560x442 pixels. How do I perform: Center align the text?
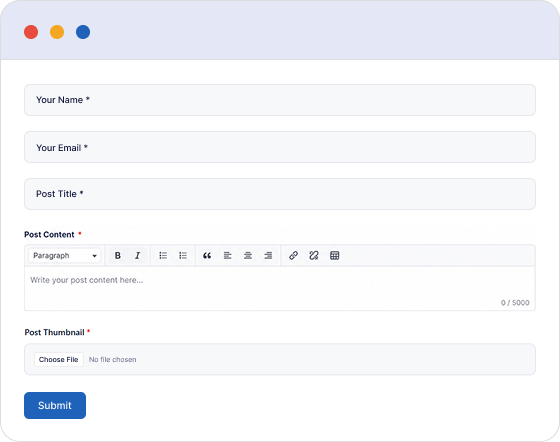coord(248,256)
